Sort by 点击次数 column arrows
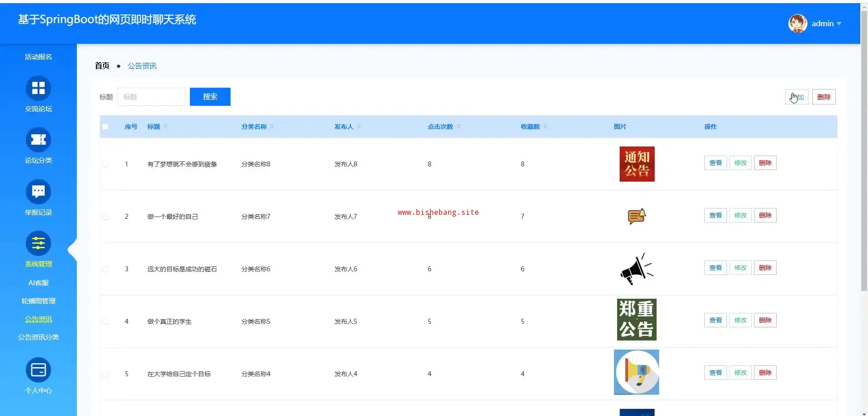The width and height of the screenshot is (868, 416). 458,127
